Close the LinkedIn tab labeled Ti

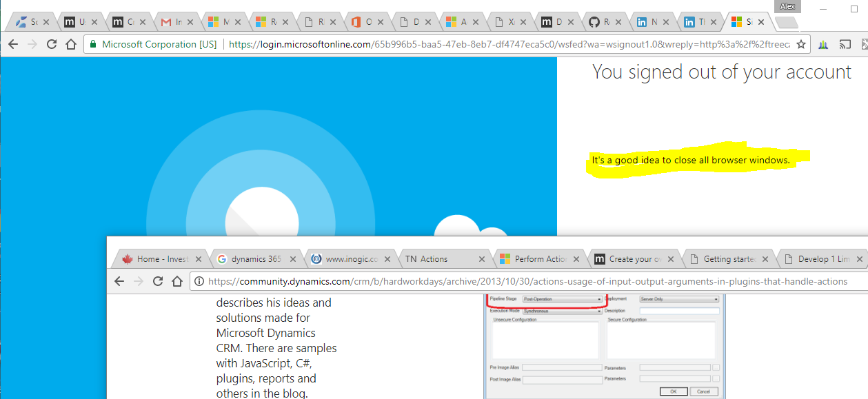714,23
